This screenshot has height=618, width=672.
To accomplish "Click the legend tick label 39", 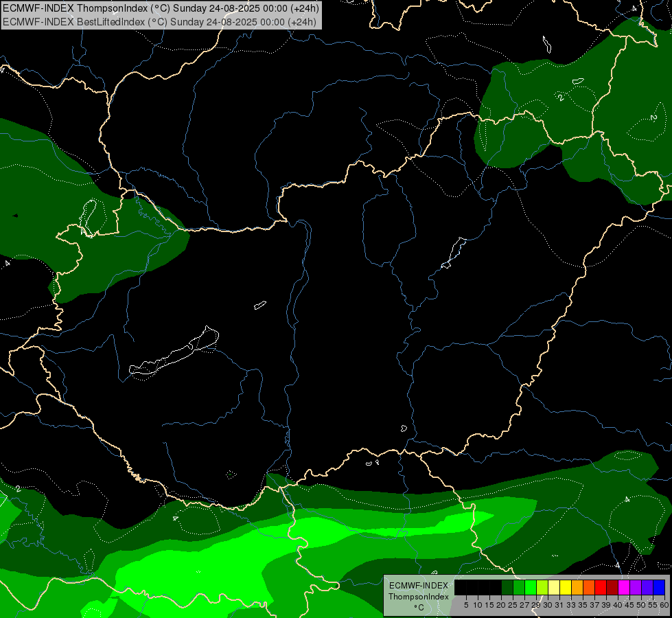I will (x=606, y=605).
